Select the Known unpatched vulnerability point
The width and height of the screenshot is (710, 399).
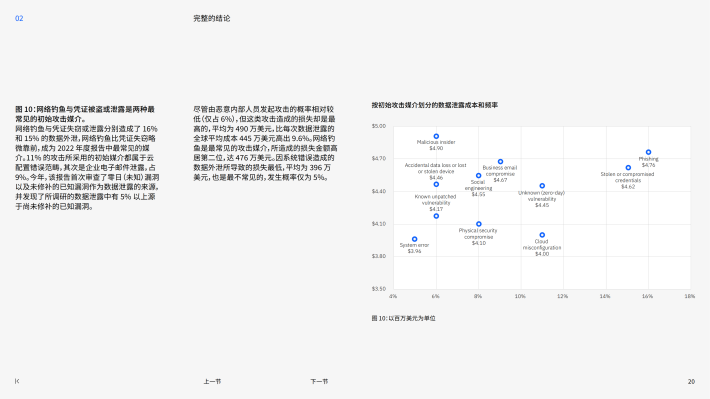pyautogui.click(x=436, y=216)
